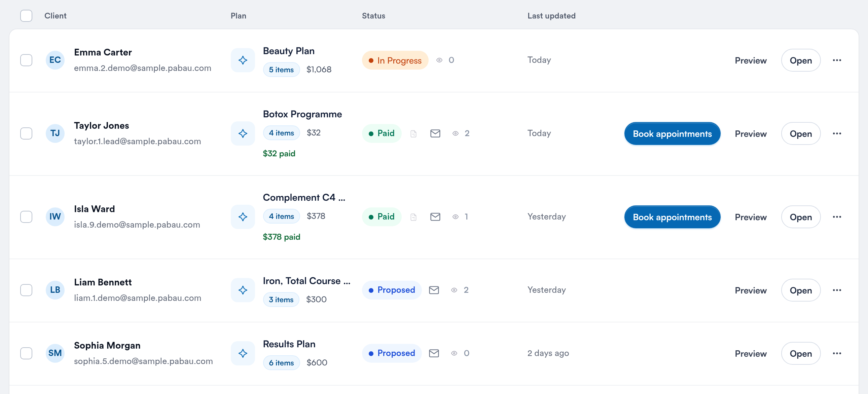Click views eye icon in Taylor Jones row
Screen dimensions: 868x394
[456, 133]
